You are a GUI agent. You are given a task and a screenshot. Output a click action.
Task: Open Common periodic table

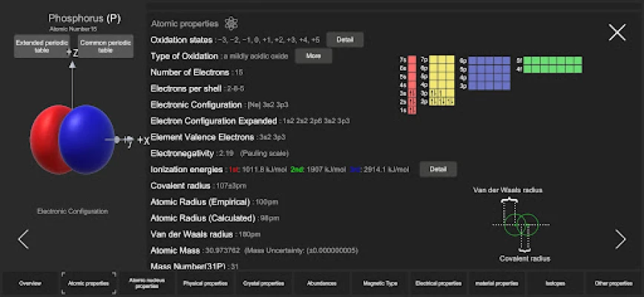pyautogui.click(x=105, y=46)
